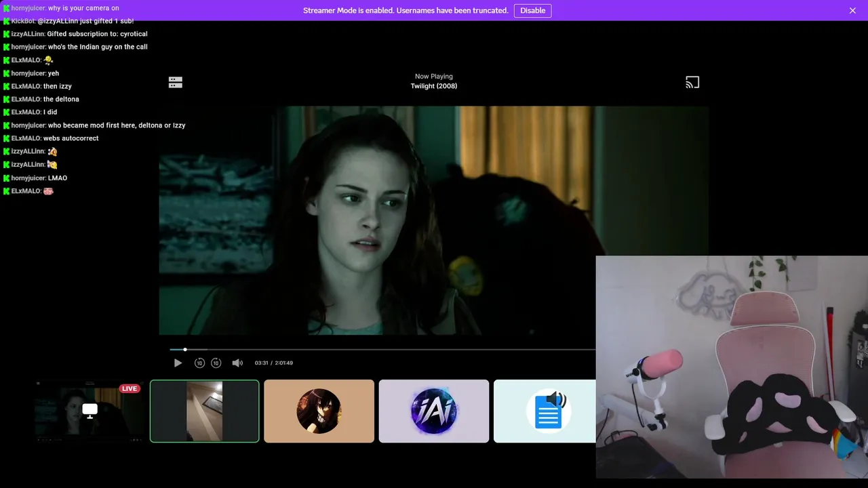
Task: Open the server list icon left of Now Playing
Action: tap(176, 82)
